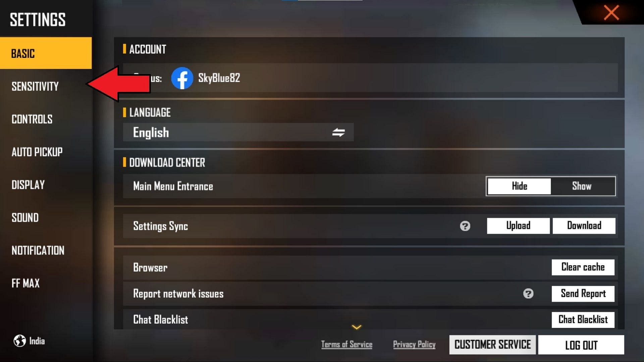The height and width of the screenshot is (362, 644).
Task: Upload settings via Settings Sync
Action: 518,226
